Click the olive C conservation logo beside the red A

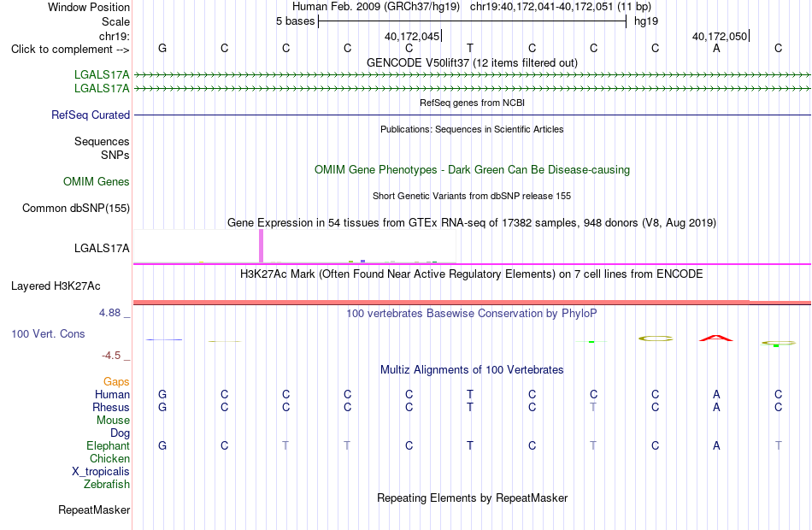tap(656, 339)
